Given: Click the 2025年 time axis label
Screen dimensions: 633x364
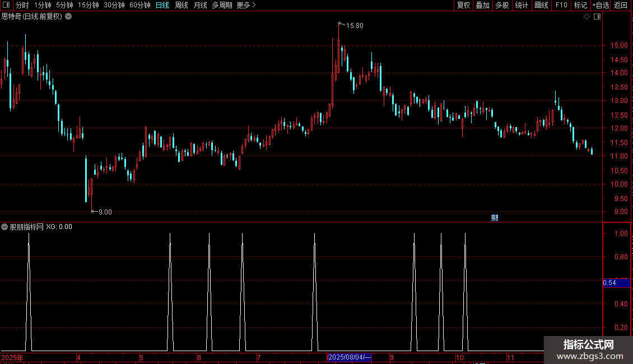Looking at the screenshot, I should pyautogui.click(x=12, y=357).
